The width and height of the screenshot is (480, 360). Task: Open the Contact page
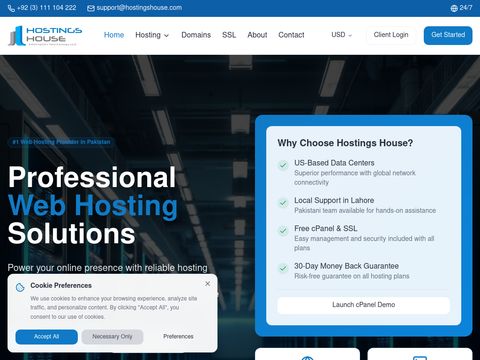coord(291,35)
